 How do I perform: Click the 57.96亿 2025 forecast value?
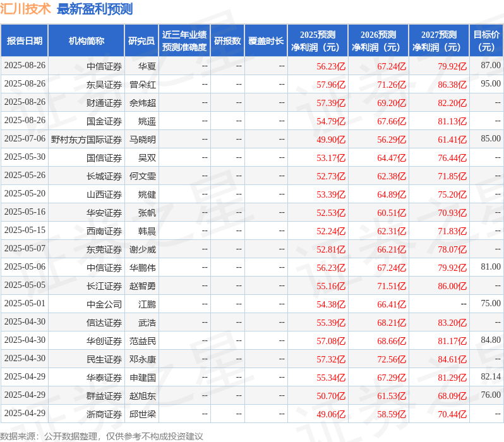(x=331, y=85)
